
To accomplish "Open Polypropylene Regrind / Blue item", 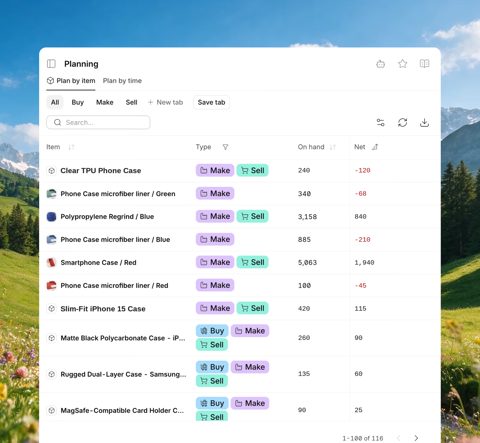I will point(107,217).
